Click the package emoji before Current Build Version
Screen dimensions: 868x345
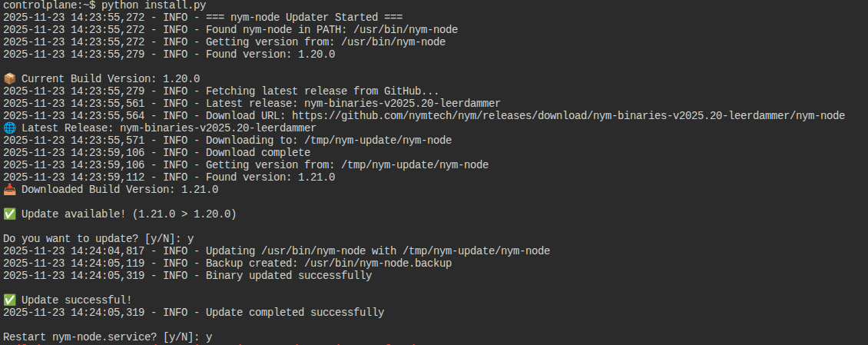pyautogui.click(x=9, y=78)
